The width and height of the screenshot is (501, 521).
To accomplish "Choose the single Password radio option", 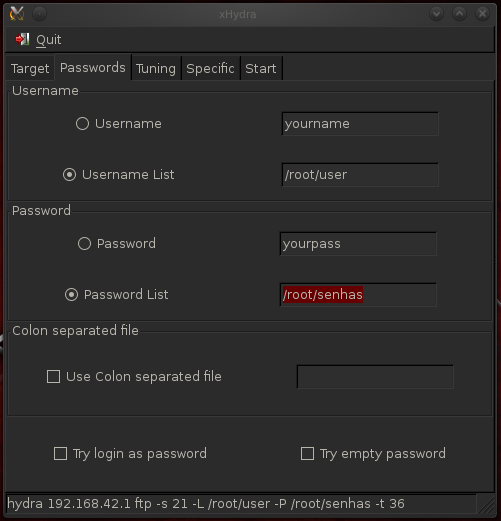I will coord(84,244).
